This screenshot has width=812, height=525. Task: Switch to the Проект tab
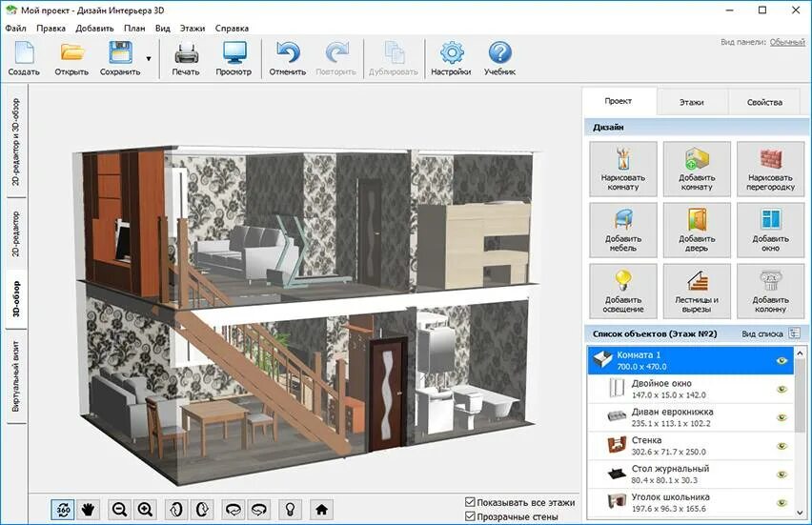click(619, 102)
